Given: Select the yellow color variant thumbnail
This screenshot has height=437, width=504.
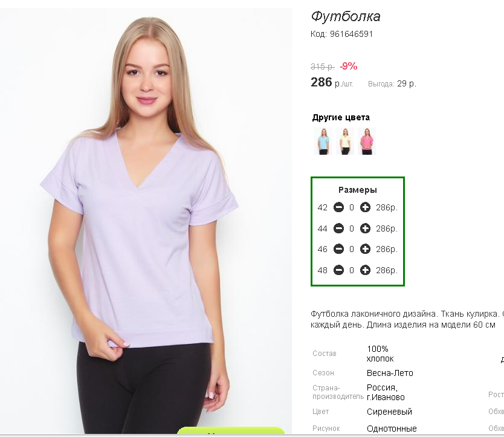Looking at the screenshot, I should coord(345,141).
